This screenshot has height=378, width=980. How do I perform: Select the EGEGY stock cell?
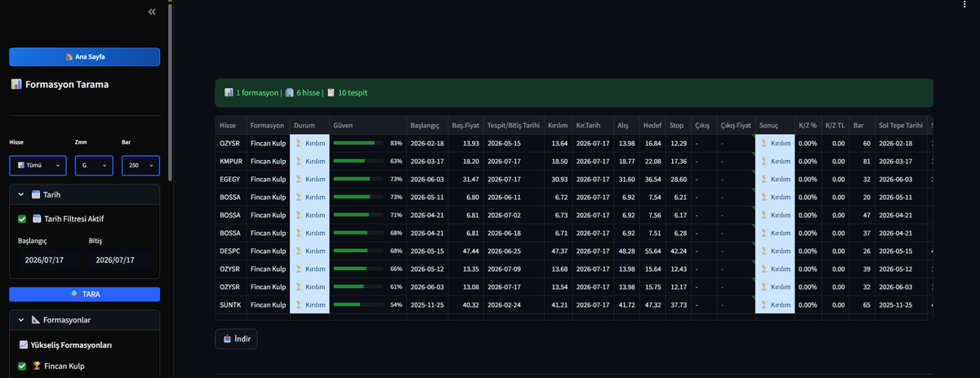pyautogui.click(x=230, y=180)
